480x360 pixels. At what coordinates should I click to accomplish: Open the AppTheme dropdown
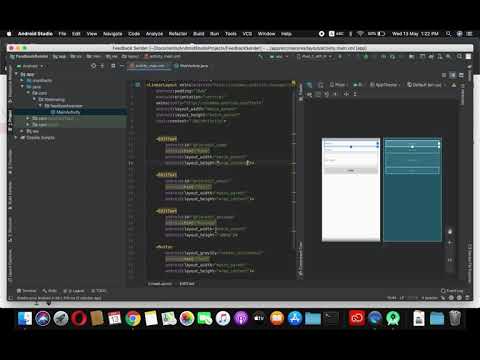pyautogui.click(x=385, y=85)
